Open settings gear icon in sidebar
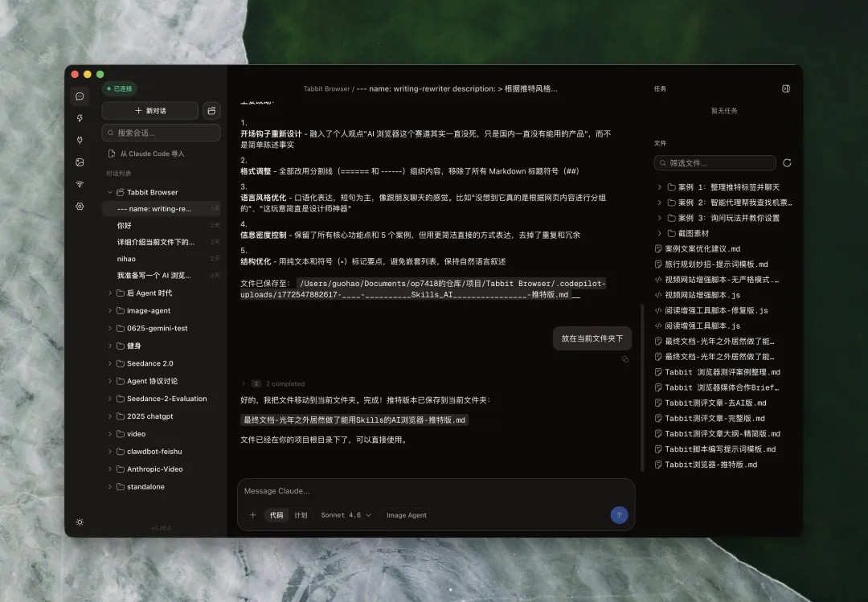This screenshot has width=868, height=602. click(x=80, y=207)
